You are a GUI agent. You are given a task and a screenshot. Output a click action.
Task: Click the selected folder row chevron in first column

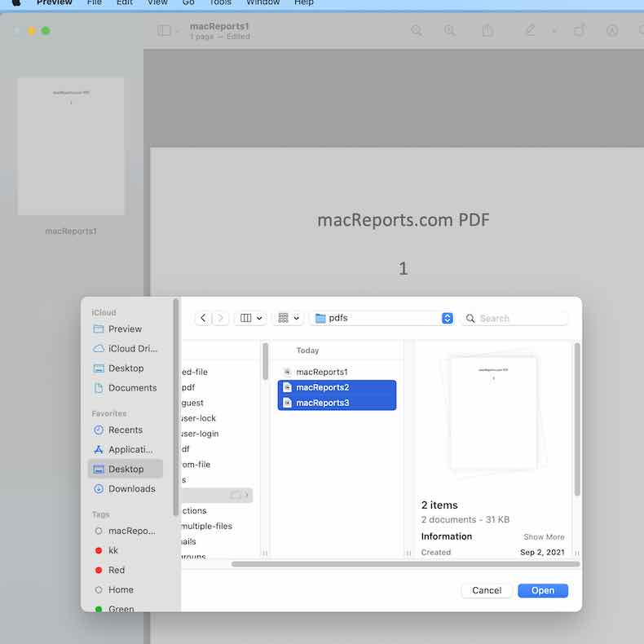pos(246,496)
